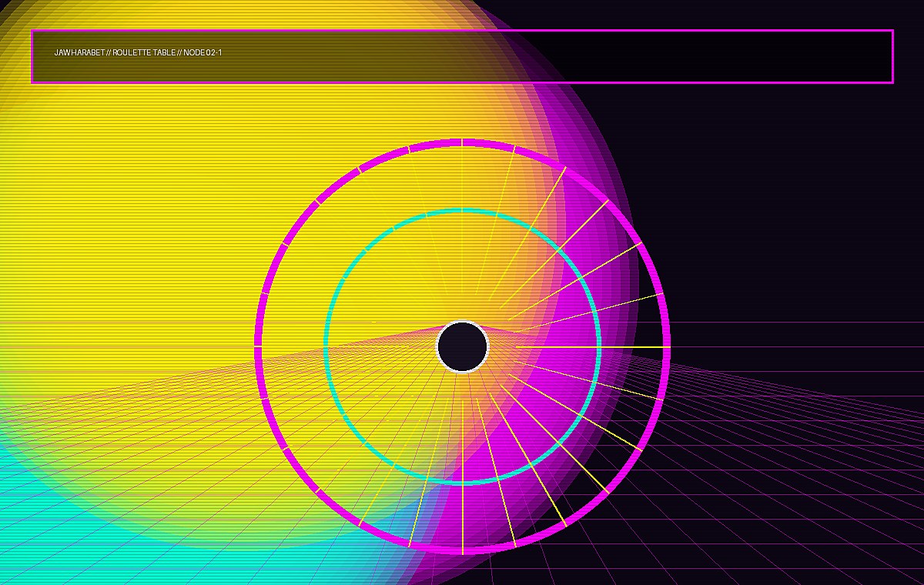Click the 'JAWHARABET // ROULETTE TABLE // NODE 02-1' header text
The width and height of the screenshot is (924, 585).
pyautogui.click(x=138, y=52)
